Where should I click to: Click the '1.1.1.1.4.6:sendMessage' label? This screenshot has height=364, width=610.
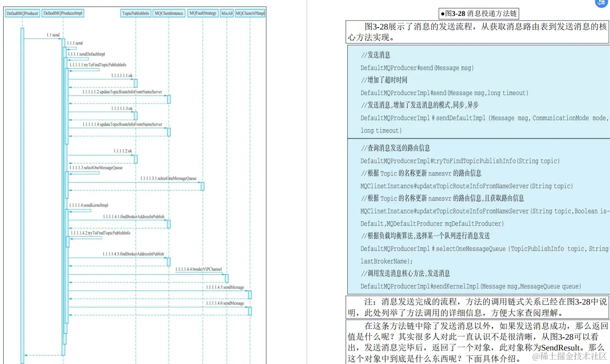(225, 303)
